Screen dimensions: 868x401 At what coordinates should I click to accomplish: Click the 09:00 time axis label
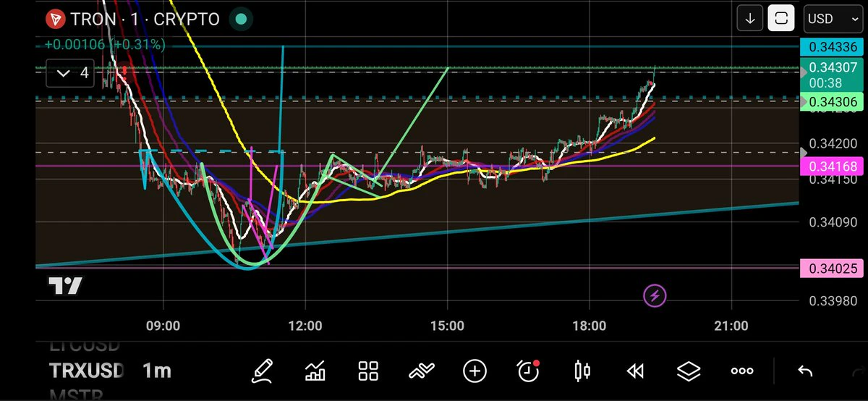163,326
